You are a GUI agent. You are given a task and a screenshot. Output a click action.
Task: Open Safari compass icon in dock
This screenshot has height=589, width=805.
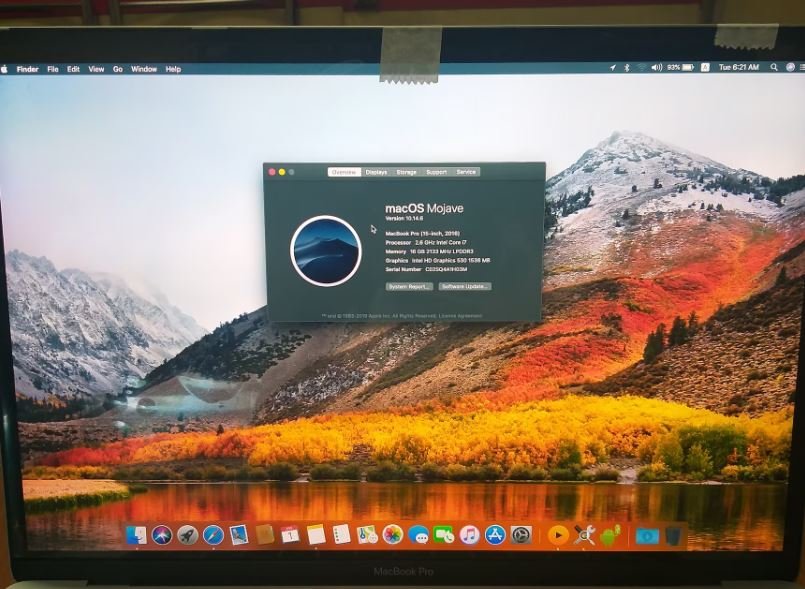click(213, 535)
